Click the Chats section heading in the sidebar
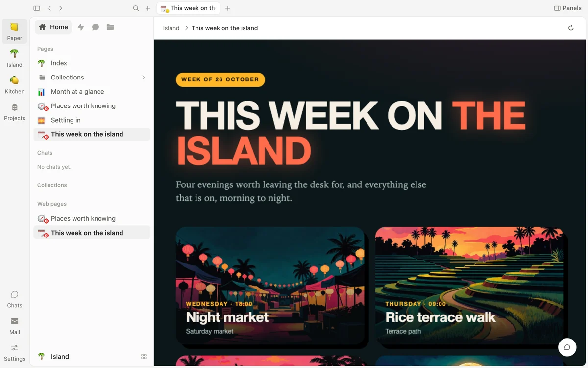 pos(45,153)
